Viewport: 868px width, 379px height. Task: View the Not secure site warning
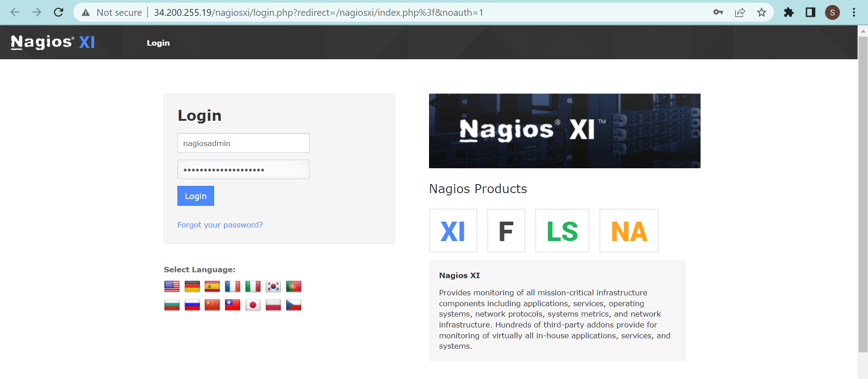pos(111,12)
